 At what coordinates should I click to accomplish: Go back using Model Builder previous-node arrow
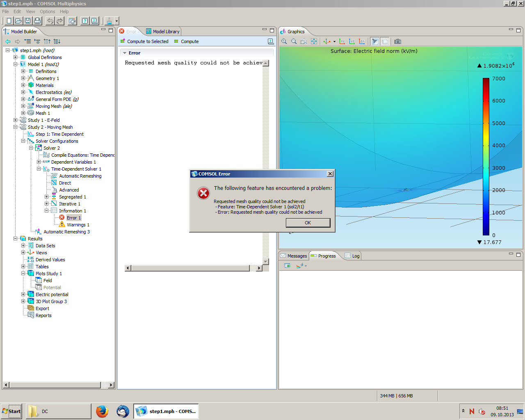(x=8, y=41)
